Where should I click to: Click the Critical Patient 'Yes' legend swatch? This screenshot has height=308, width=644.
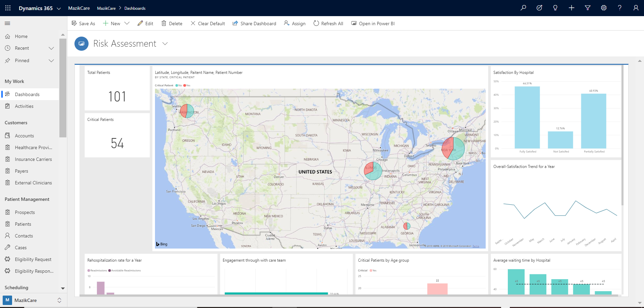(x=184, y=85)
